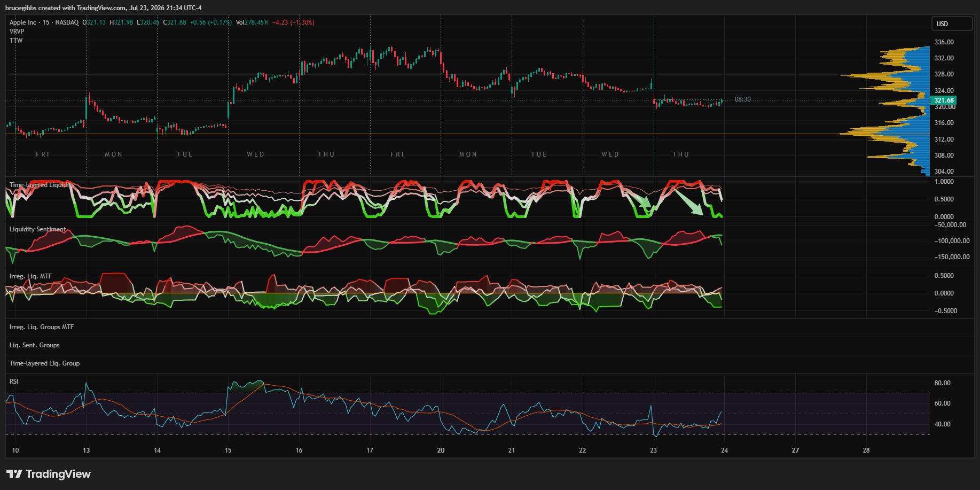Screen dimensions: 980x490
Task: Click the Vol 278.45K reading
Action: coord(252,22)
